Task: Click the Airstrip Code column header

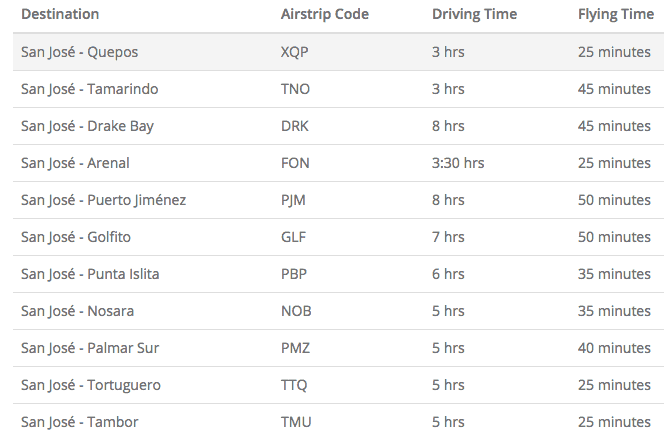Action: click(x=325, y=14)
